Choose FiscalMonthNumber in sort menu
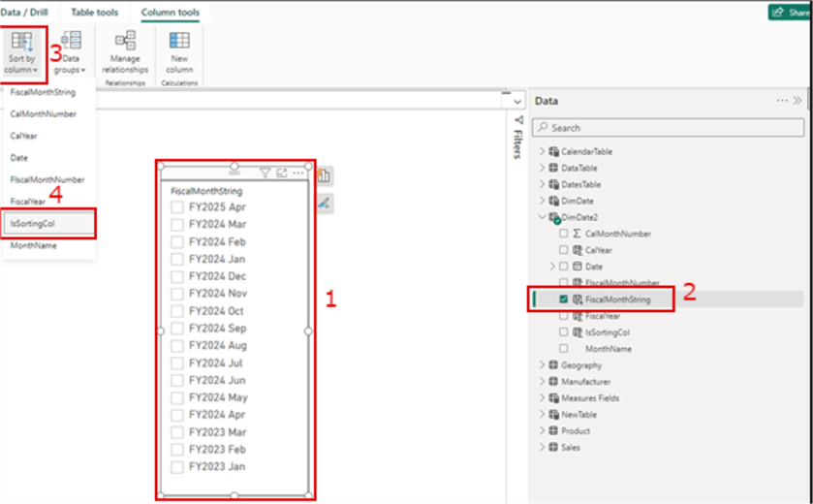The width and height of the screenshot is (813, 504). 47,179
